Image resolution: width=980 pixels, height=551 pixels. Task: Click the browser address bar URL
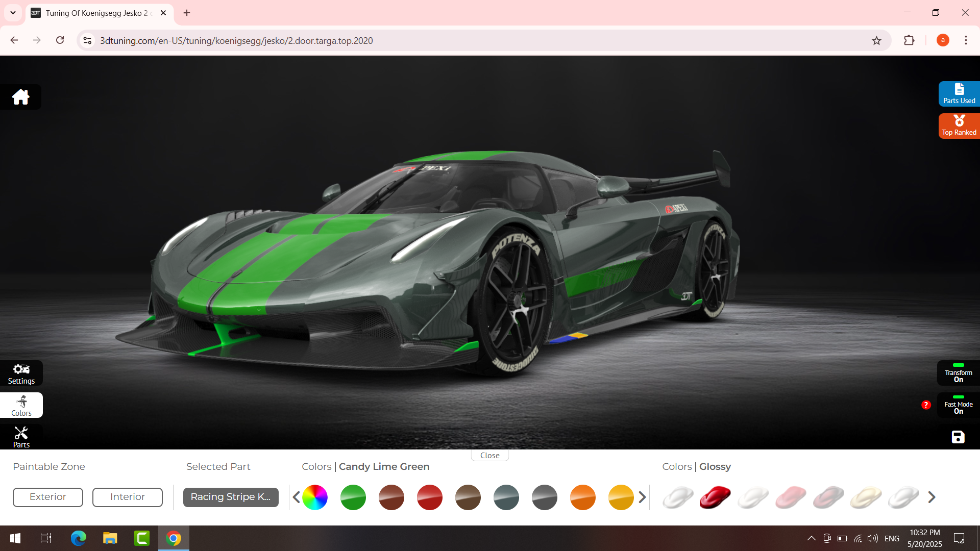click(236, 40)
